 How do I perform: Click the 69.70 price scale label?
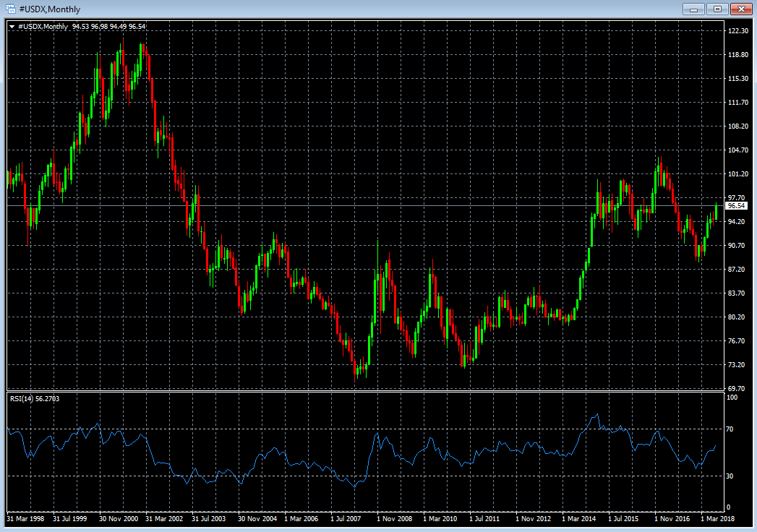736,388
